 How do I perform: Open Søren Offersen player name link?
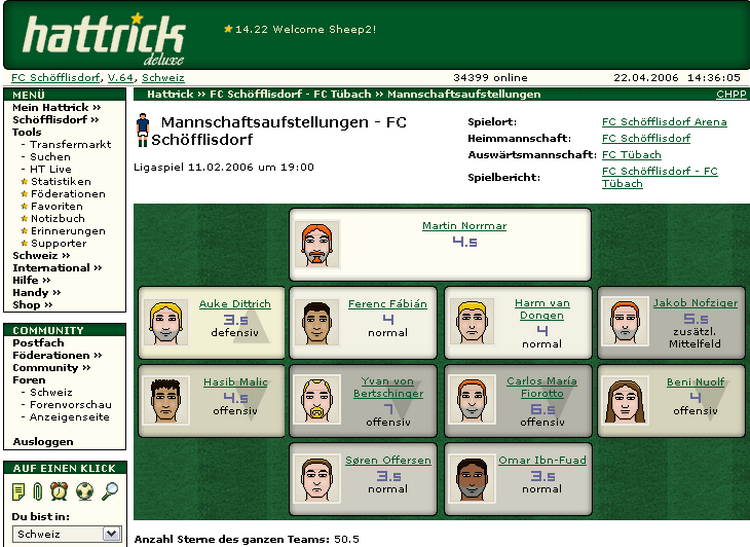[388, 460]
